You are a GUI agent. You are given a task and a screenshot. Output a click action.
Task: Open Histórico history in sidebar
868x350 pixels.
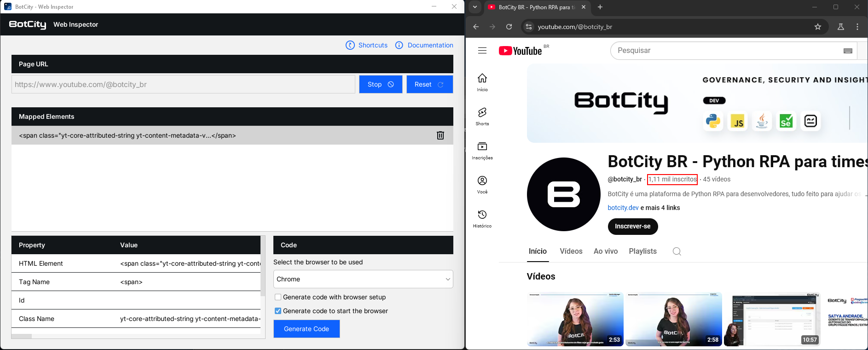[482, 218]
